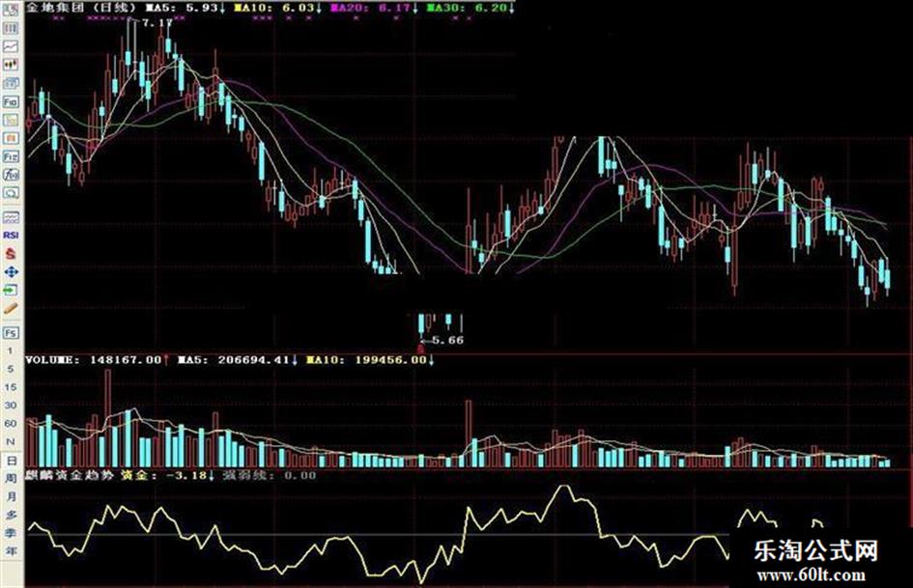Click the first icon in the left sidebar
913x588 pixels.
[x=10, y=10]
